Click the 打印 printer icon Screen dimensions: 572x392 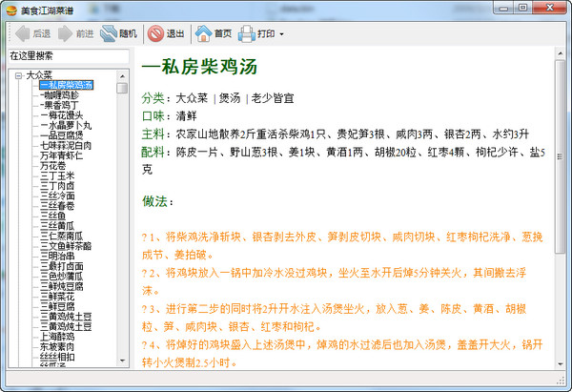[247, 33]
